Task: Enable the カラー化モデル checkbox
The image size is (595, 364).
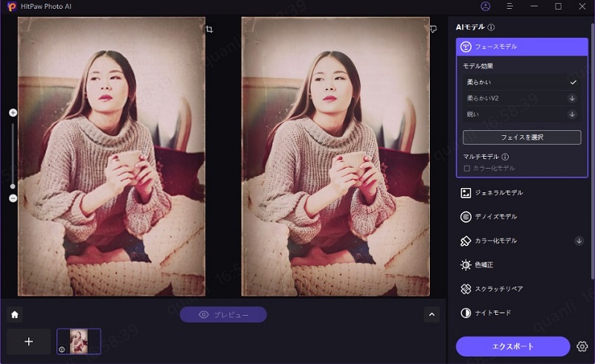Action: [x=467, y=168]
